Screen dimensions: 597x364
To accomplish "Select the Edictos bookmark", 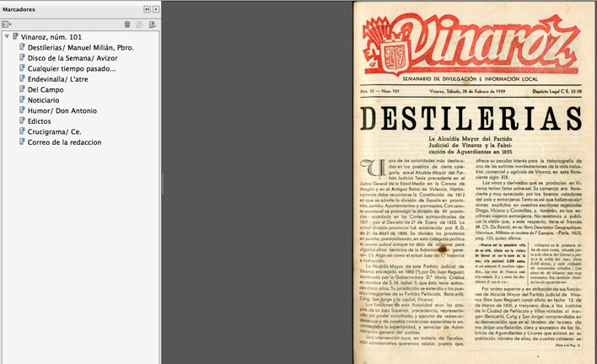I will [39, 120].
